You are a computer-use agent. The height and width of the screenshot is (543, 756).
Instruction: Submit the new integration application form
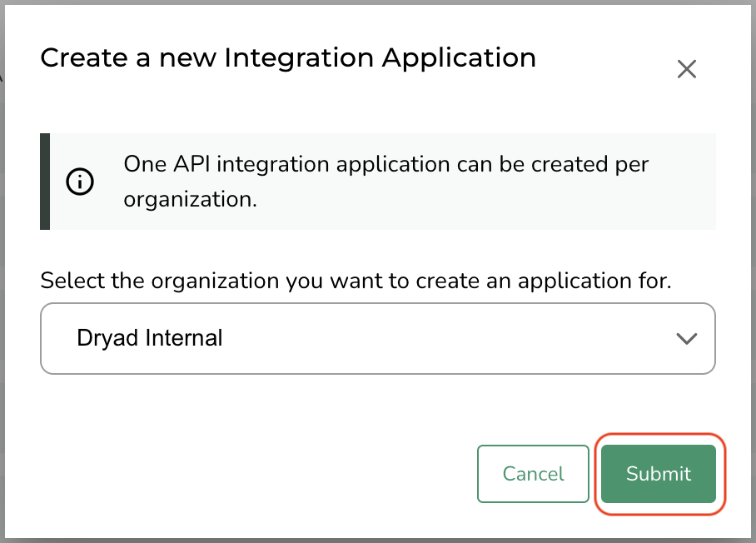[659, 474]
